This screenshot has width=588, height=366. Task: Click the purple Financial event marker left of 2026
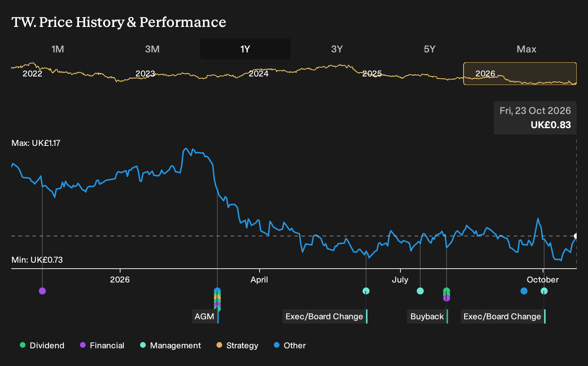click(42, 291)
